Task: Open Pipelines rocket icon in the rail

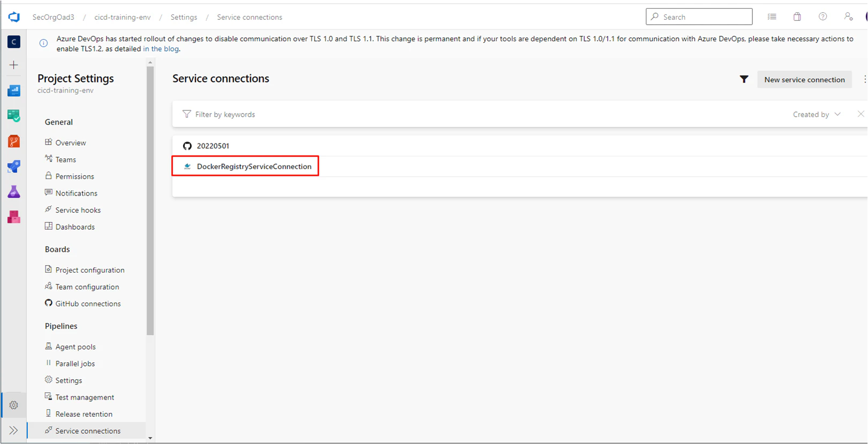Action: [x=14, y=167]
